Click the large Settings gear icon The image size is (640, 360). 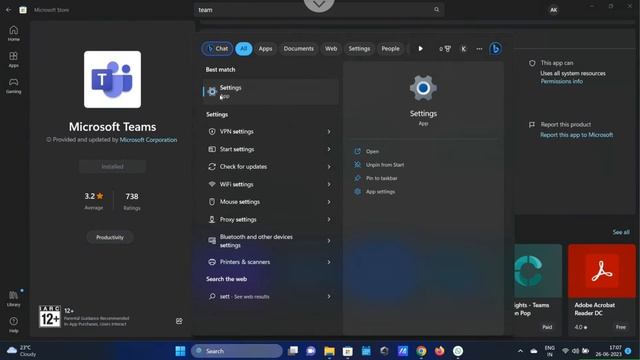pyautogui.click(x=423, y=88)
